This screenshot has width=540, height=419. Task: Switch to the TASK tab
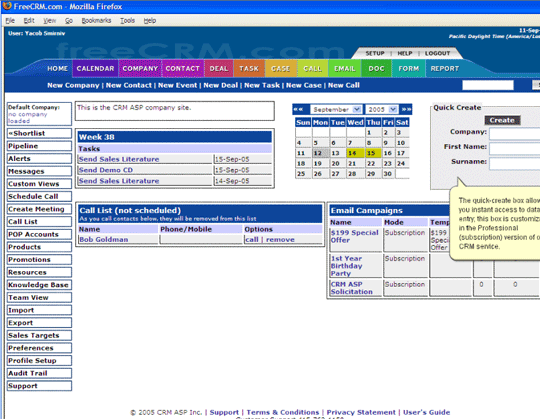249,69
